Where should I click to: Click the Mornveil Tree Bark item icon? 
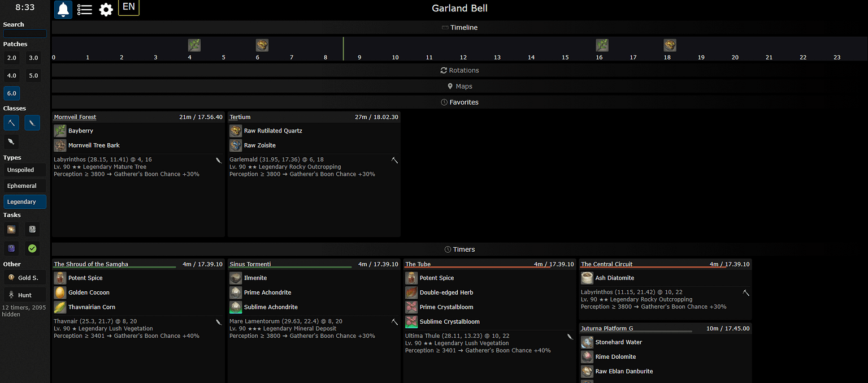[x=60, y=145]
